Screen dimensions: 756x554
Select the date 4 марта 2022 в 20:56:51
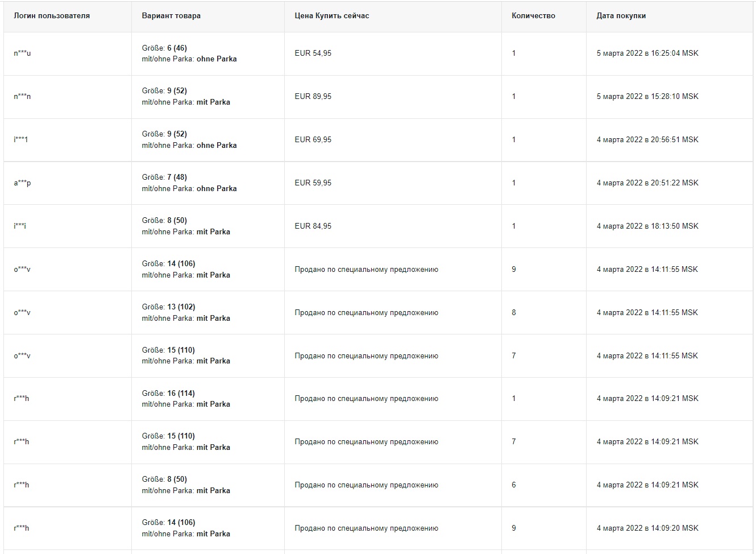click(647, 140)
